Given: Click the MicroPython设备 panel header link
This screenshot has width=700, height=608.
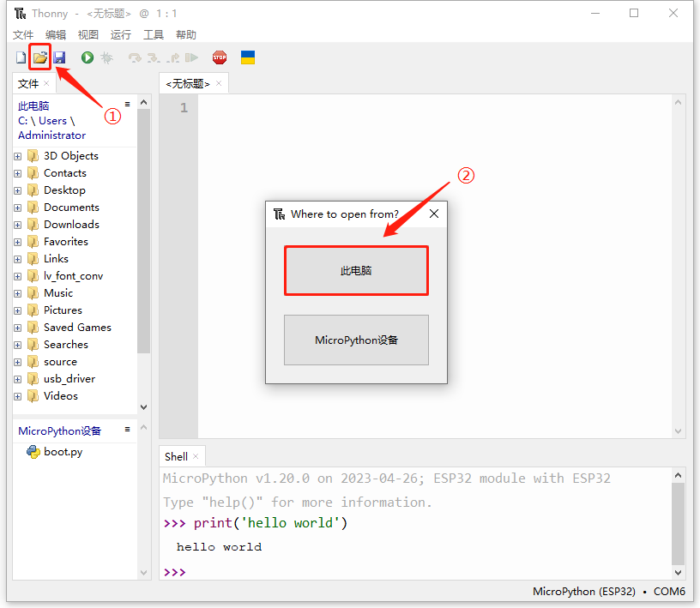Looking at the screenshot, I should [x=59, y=430].
